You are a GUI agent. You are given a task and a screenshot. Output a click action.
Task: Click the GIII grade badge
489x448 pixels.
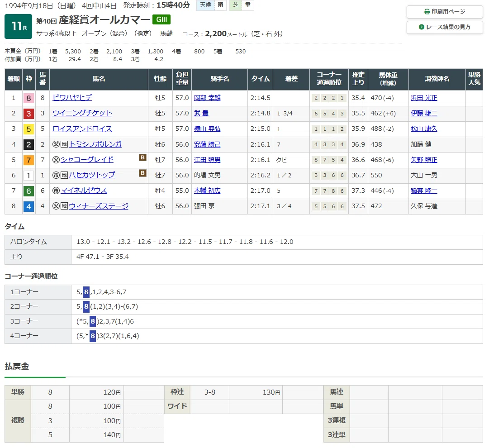(x=161, y=19)
